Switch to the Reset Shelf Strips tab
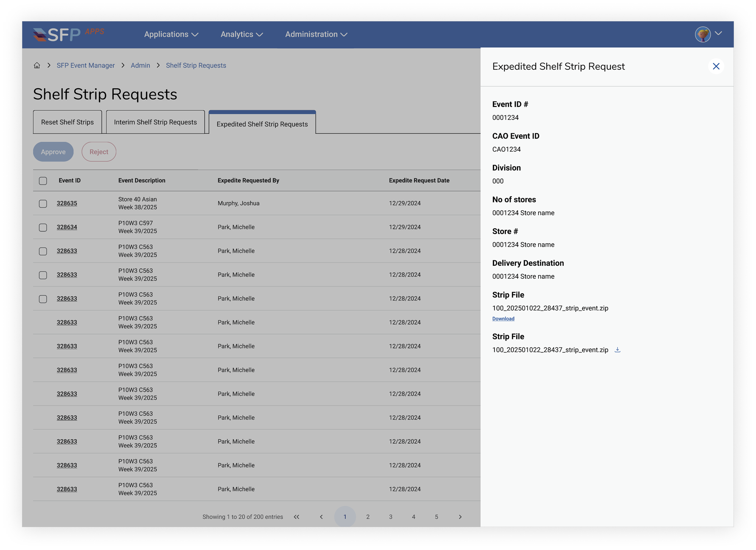 click(x=67, y=122)
